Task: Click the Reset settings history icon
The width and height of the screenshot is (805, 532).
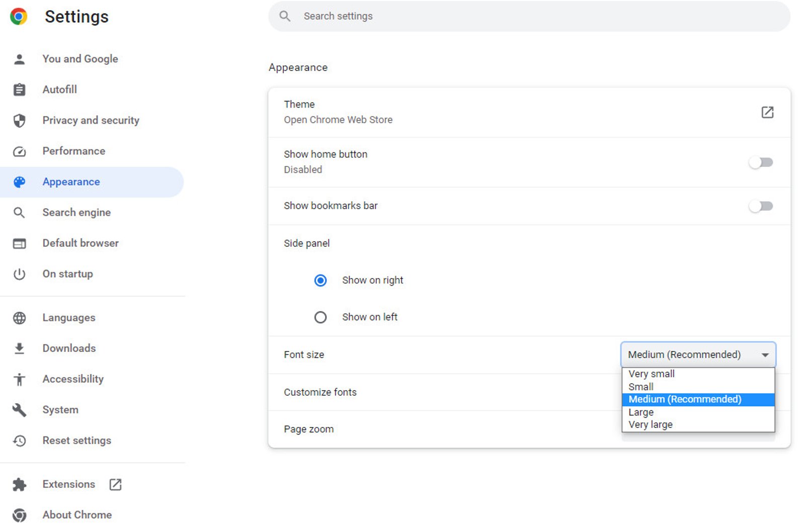Action: (19, 440)
